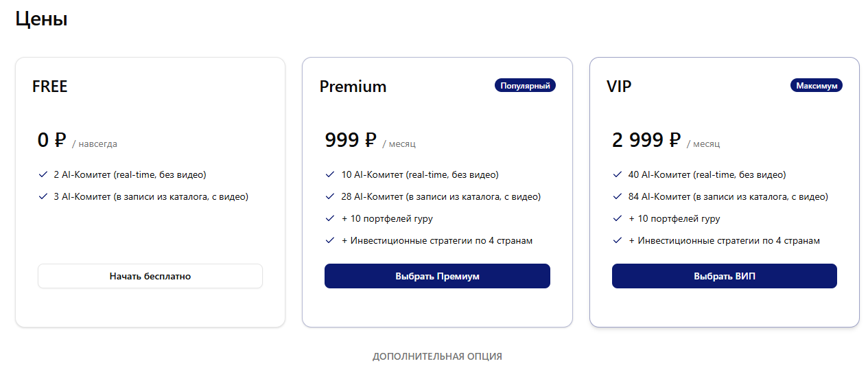Click checkmark by VIP's 10 портфелей гуру
The image size is (868, 368).
[x=618, y=219]
